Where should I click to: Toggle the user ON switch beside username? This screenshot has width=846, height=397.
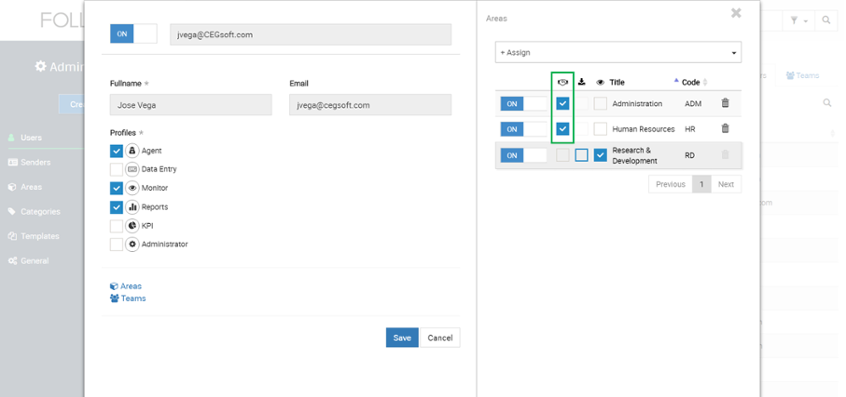(134, 33)
